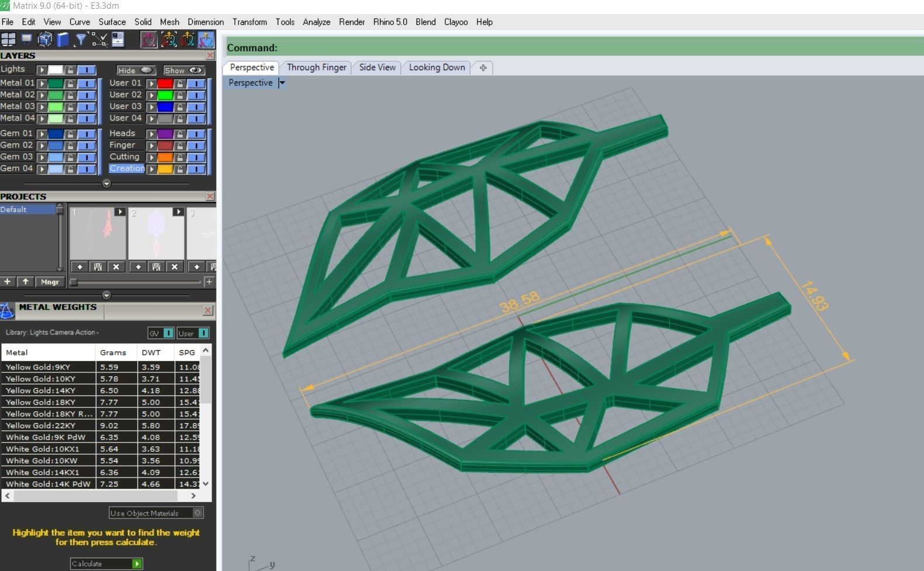Click the magenta gumball icon in the toolbar
The width and height of the screenshot is (924, 571).
coord(149,39)
